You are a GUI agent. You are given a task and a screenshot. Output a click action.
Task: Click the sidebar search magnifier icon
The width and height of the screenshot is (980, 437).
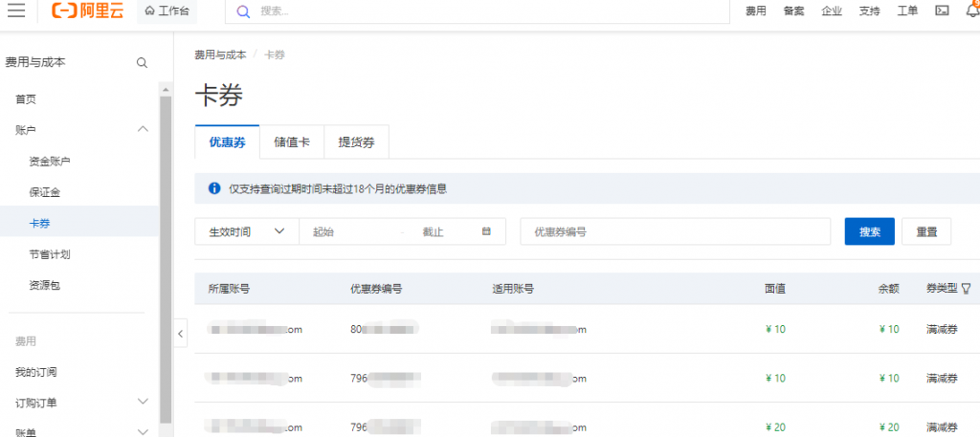coord(142,63)
